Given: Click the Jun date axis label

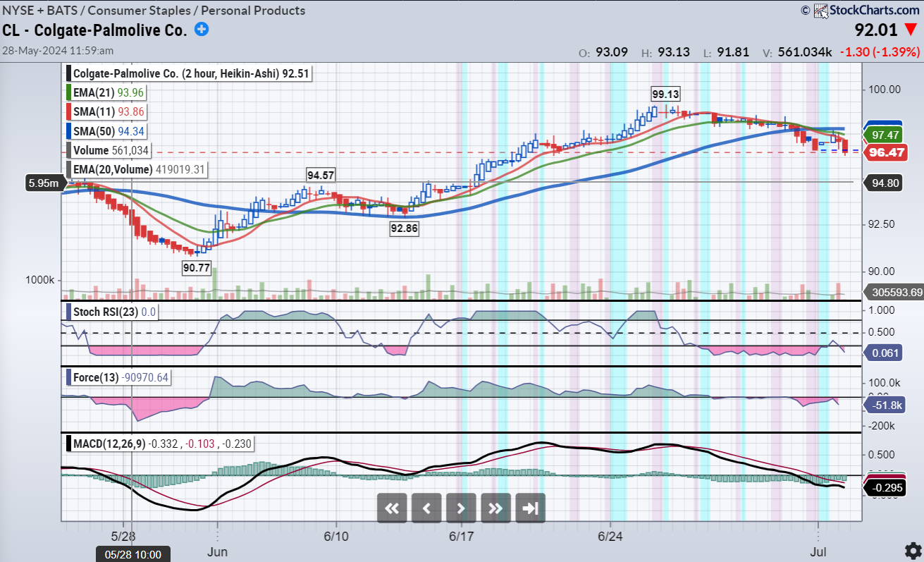Looking at the screenshot, I should [x=217, y=552].
